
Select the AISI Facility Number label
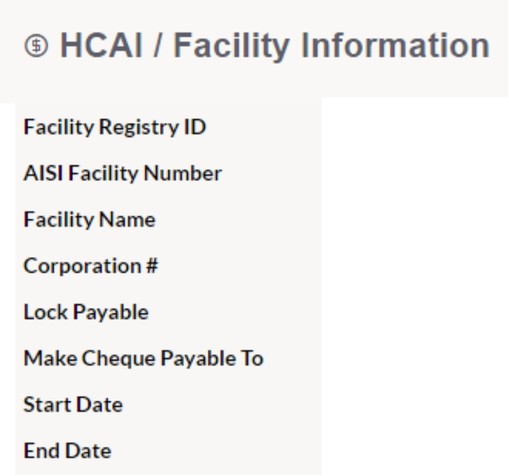click(123, 173)
